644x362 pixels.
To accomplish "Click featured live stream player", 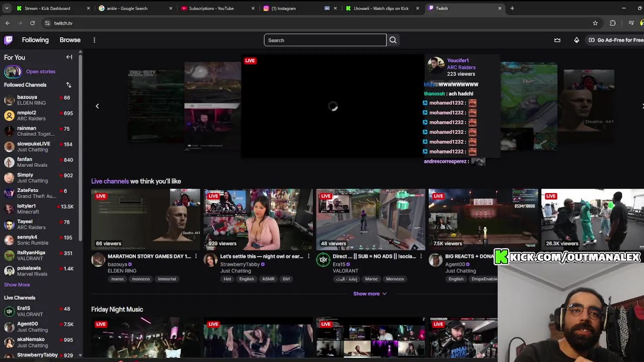I will (x=333, y=107).
